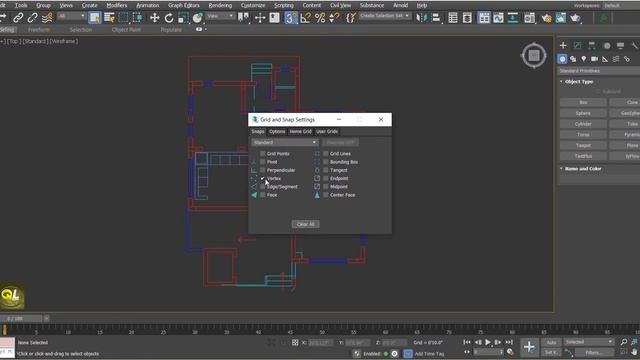640x360 pixels.
Task: Open the Workspaces Default dropdown
Action: click(x=620, y=5)
